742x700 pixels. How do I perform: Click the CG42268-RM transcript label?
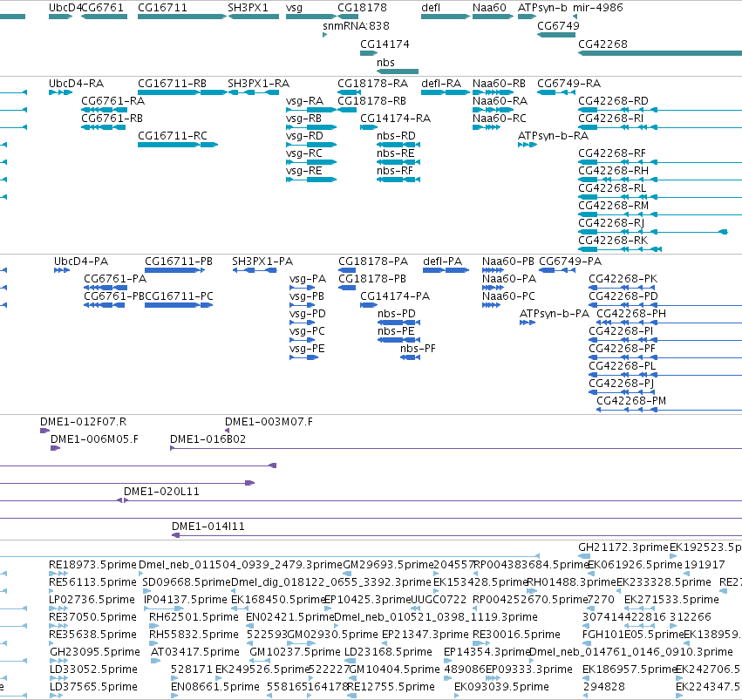[x=613, y=205]
